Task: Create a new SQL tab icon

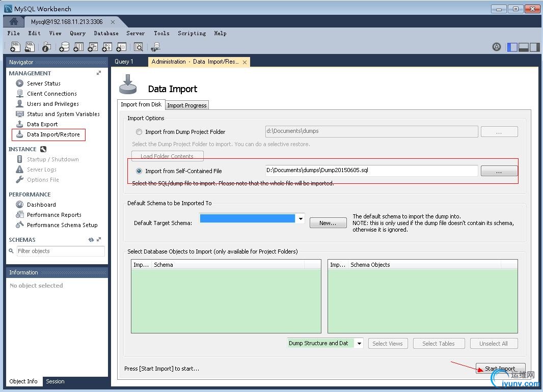Action: click(16, 47)
